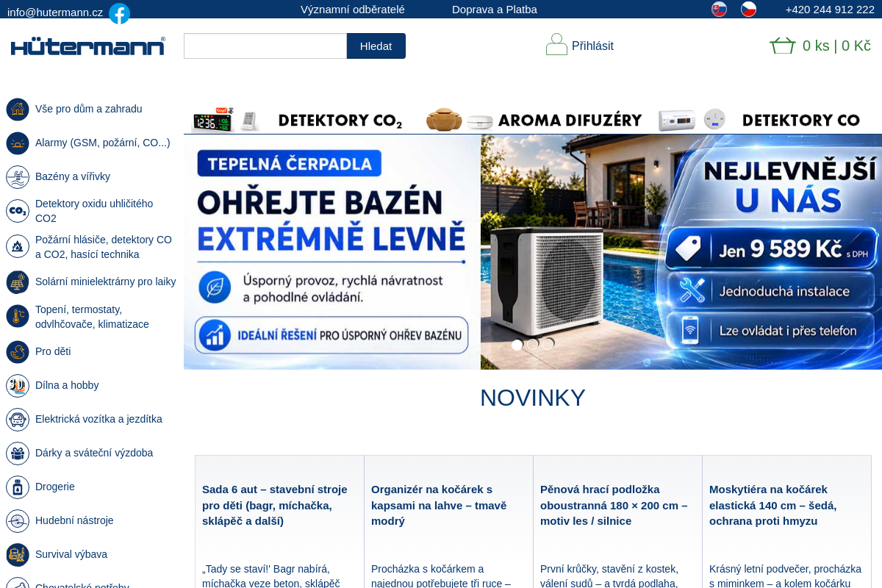Viewport: 882px width, 588px height.
Task: Click the thermometer icon beside Topení
Action: click(x=18, y=316)
